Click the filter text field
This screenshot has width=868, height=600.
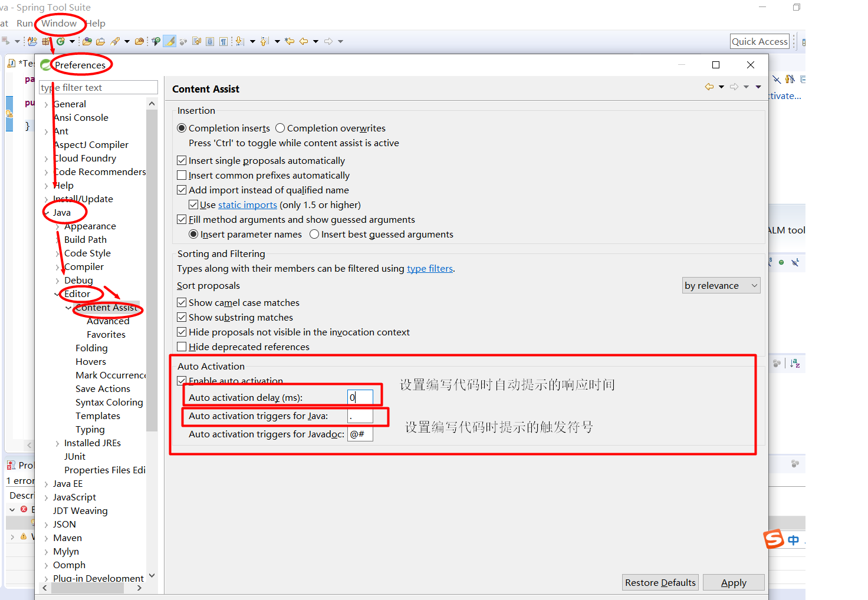(x=98, y=87)
